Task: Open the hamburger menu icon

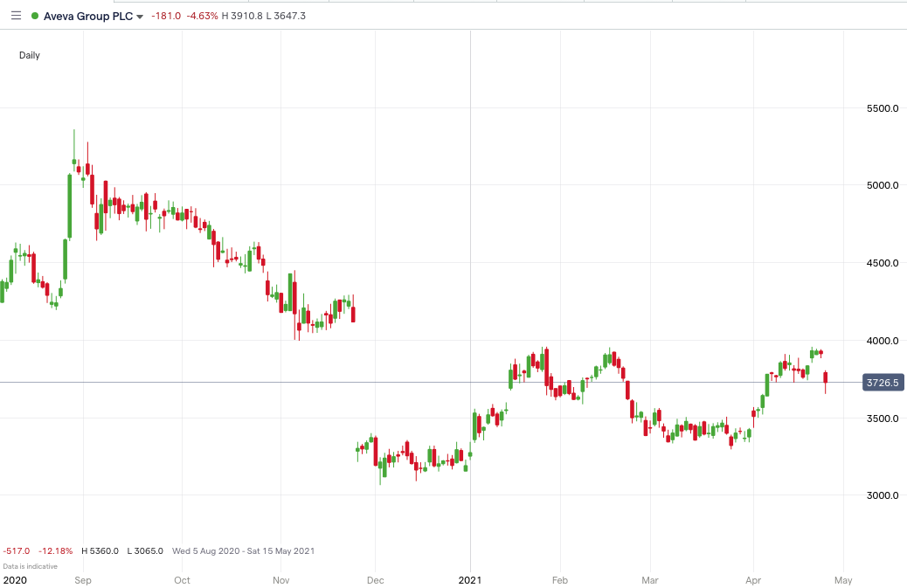Action: [16, 15]
